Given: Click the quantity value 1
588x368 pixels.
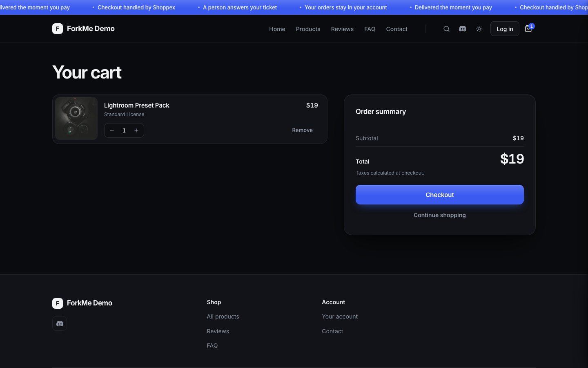Looking at the screenshot, I should [x=124, y=130].
